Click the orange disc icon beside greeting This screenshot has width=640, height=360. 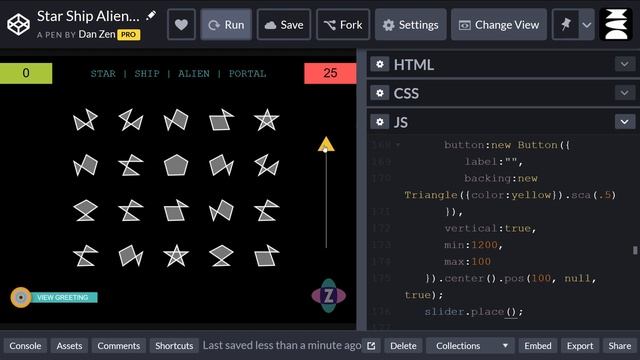pyautogui.click(x=21, y=297)
